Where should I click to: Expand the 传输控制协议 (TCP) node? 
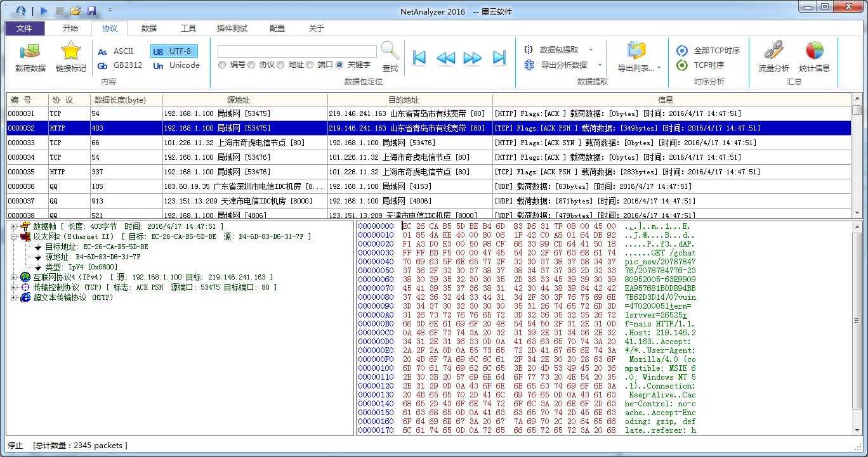point(14,287)
